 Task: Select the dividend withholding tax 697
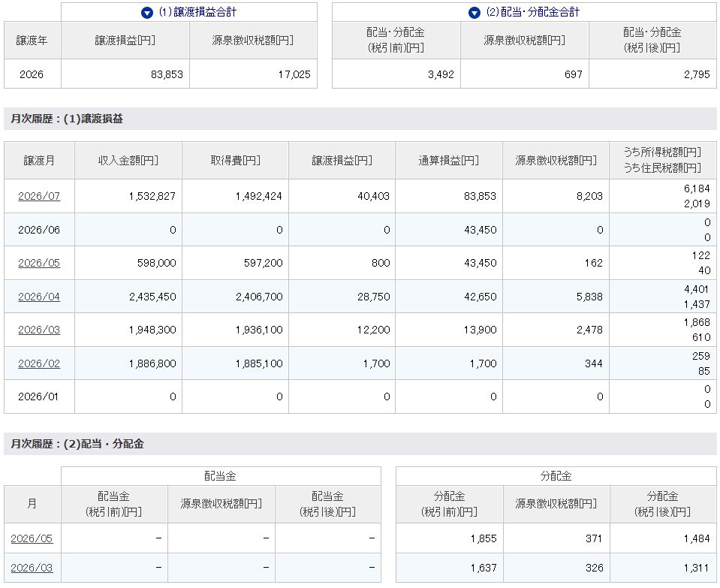coord(574,74)
